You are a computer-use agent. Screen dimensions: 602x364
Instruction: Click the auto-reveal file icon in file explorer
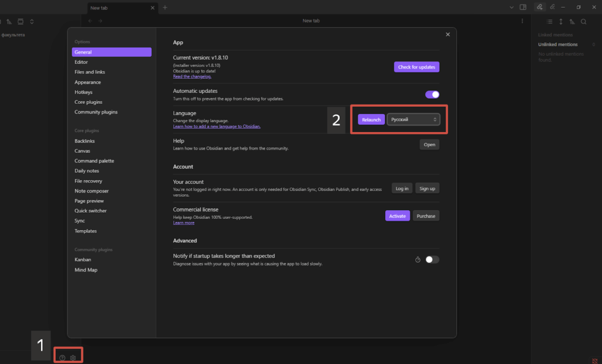(21, 22)
